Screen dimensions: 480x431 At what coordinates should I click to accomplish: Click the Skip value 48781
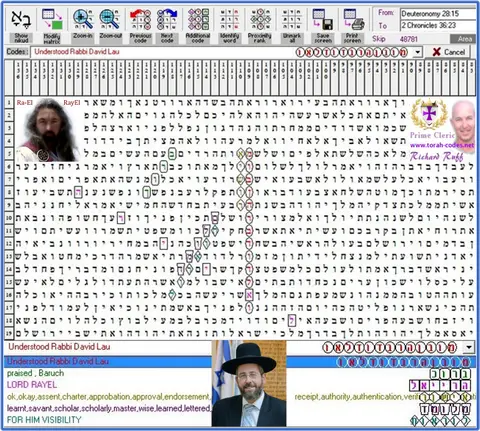(408, 39)
